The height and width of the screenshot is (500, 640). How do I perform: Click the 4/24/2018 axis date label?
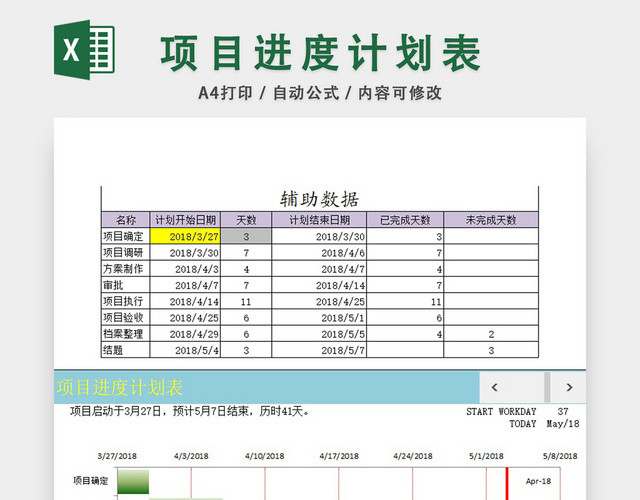coord(413,456)
